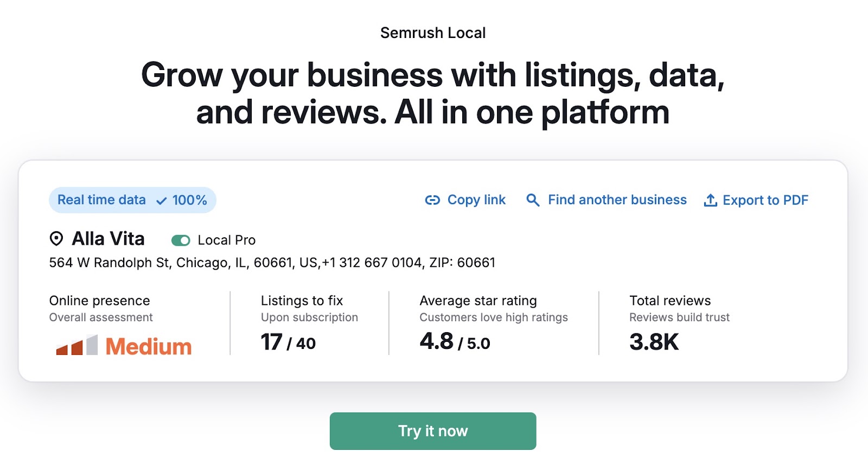Click the Real time data pill badge
The image size is (868, 464).
(x=132, y=200)
